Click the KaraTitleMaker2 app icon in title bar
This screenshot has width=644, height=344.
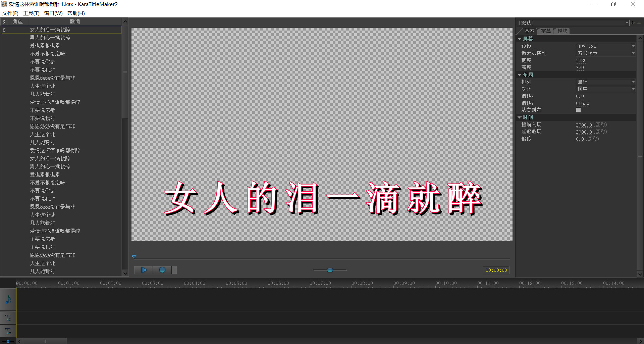pos(4,4)
